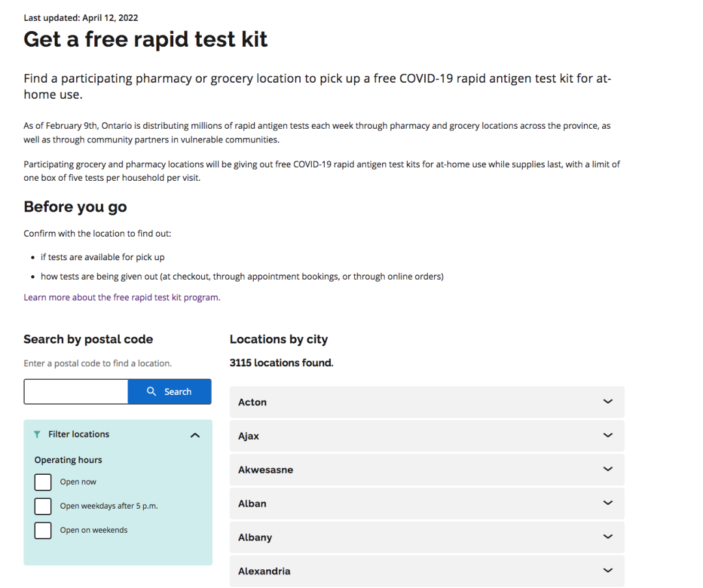Click the chevron icon beside Acton

tap(608, 401)
